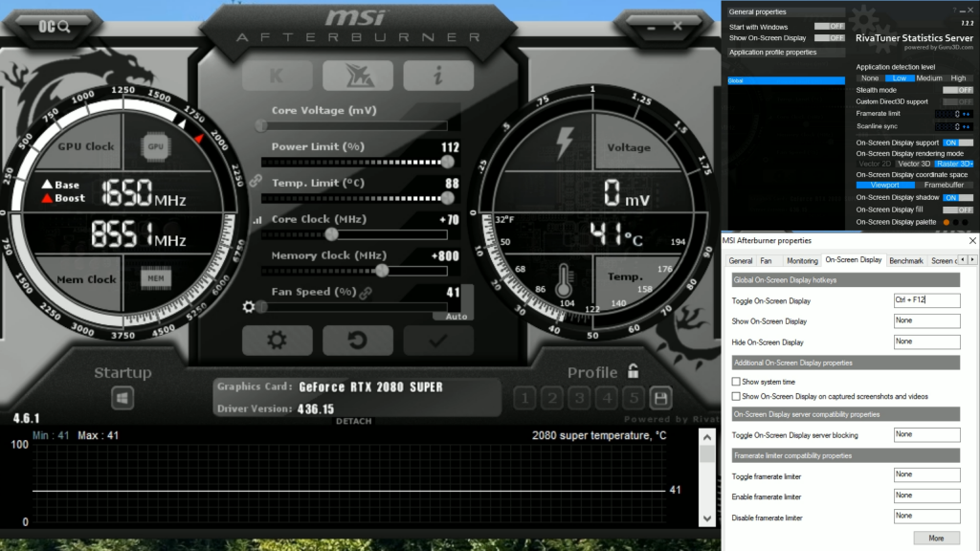This screenshot has height=551, width=980.
Task: Open the OC Scanner at top left
Action: [x=53, y=28]
